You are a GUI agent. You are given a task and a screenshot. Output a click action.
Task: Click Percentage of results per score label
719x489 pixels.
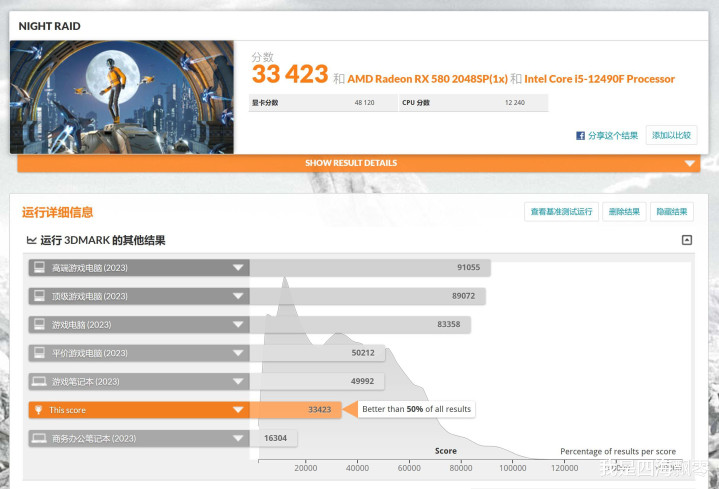[x=618, y=451]
